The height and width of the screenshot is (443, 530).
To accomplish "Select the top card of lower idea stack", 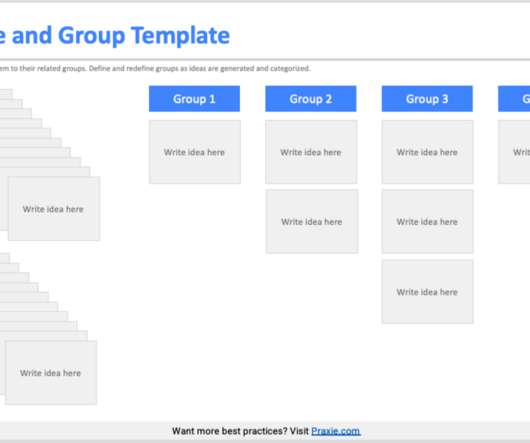I will pos(51,372).
